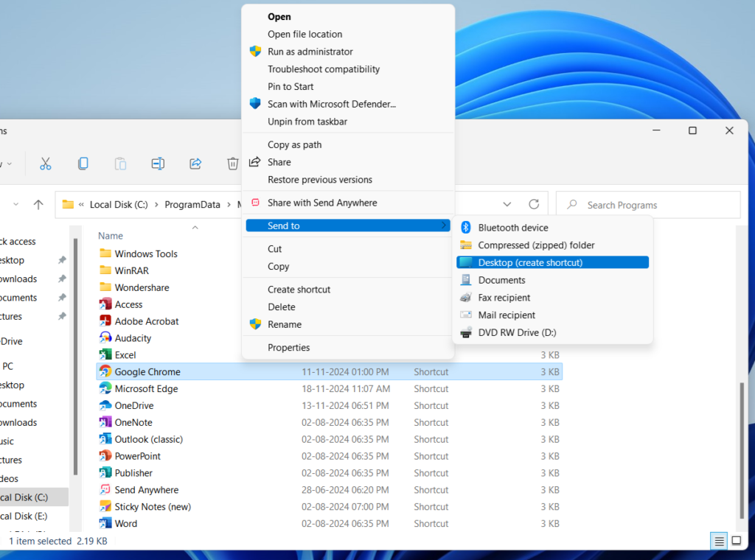Choose Desktop (create shortcut) in submenu
Screen dimensions: 755x560
click(552, 262)
